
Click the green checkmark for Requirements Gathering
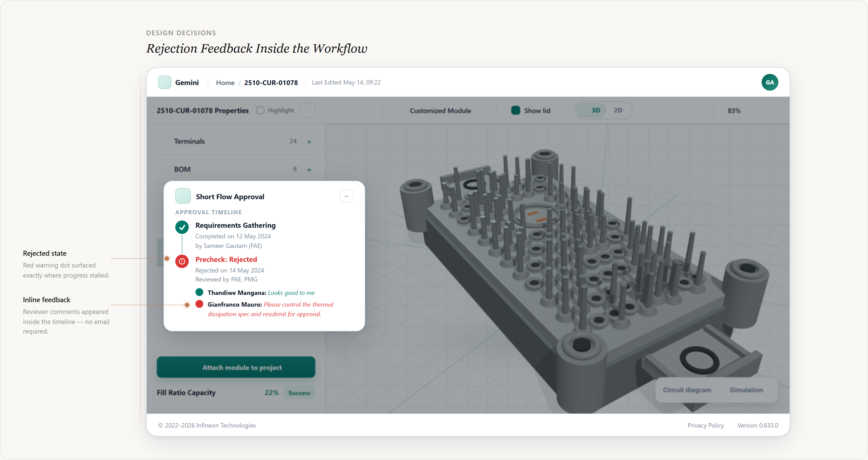click(x=182, y=227)
